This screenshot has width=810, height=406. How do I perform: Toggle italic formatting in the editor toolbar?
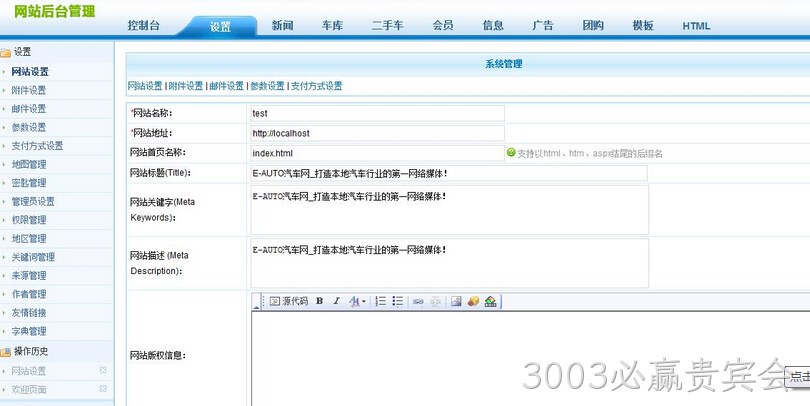point(336,301)
